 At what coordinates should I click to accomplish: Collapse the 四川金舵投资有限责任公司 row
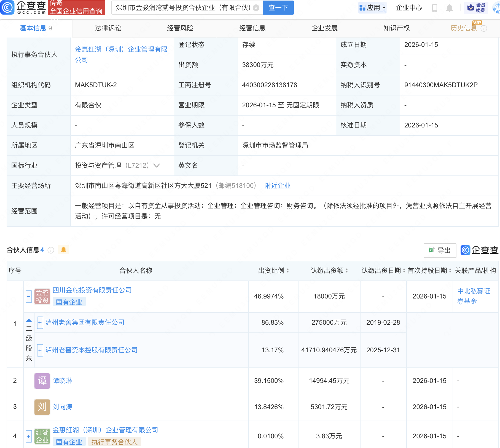(x=29, y=297)
